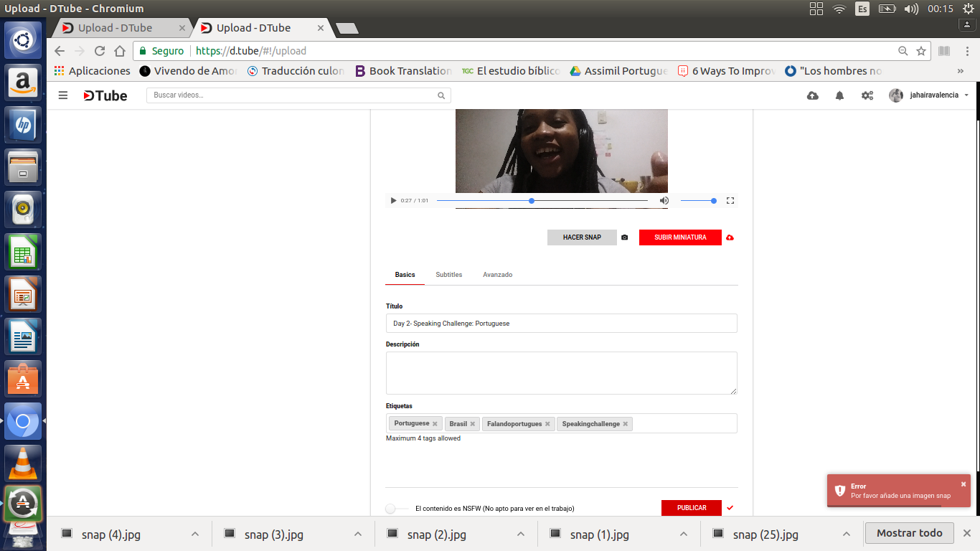Click the search magnifier in DTube search box
This screenshot has width=980, height=551.
pos(441,95)
